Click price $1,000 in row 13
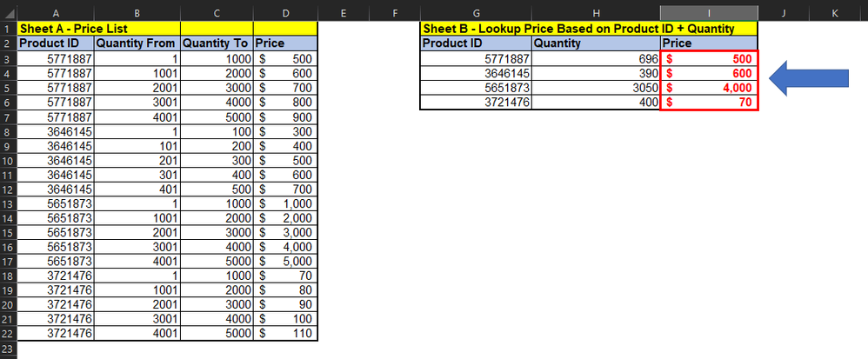 pyautogui.click(x=285, y=203)
